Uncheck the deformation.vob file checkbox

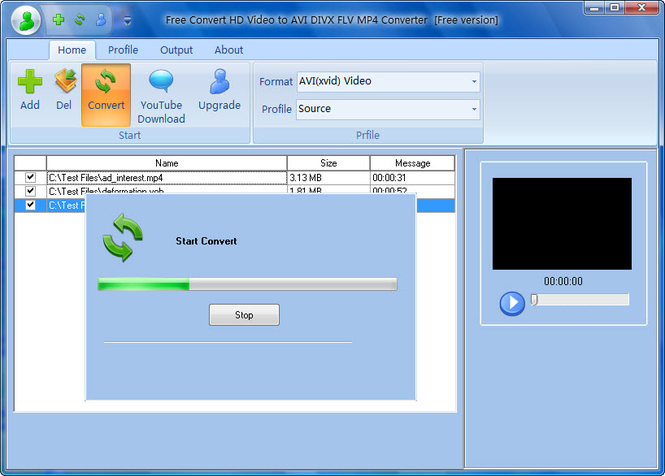30,191
